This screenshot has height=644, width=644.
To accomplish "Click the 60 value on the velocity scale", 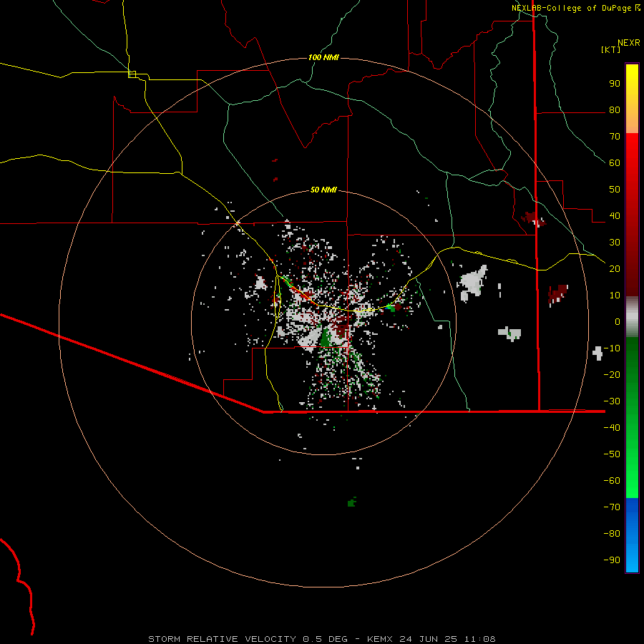I will [615, 163].
